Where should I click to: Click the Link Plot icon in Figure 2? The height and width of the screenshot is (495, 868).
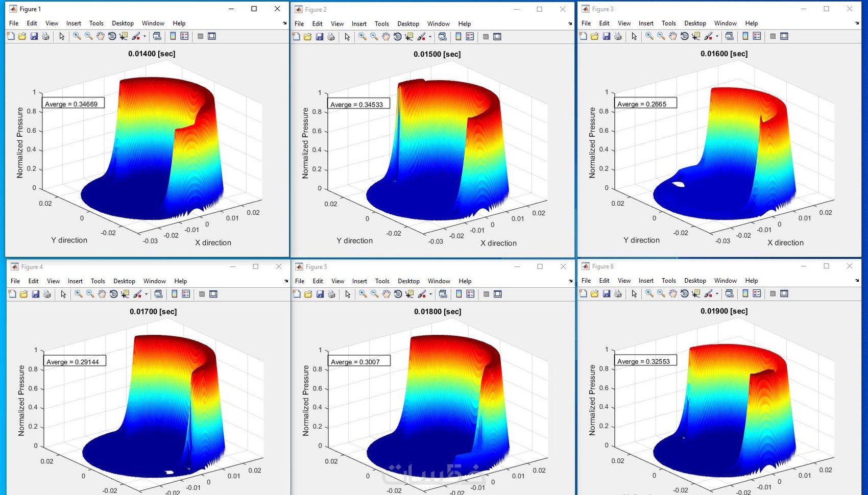[442, 36]
